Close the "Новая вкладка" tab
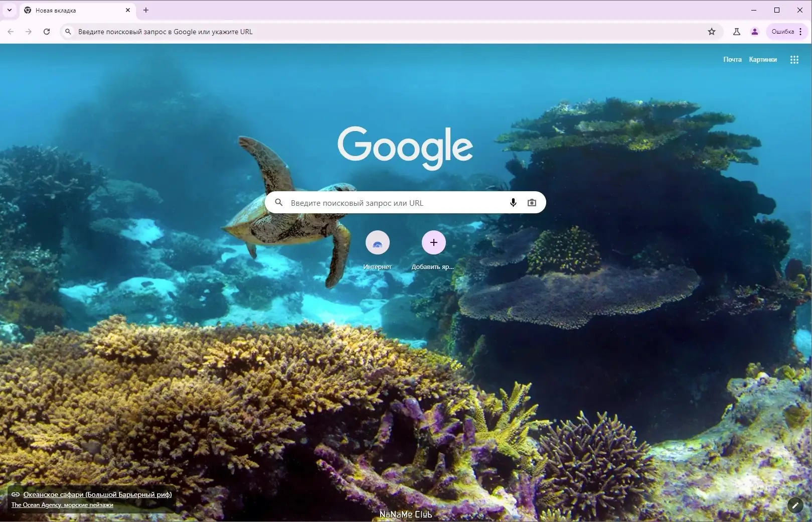Screen dimensions: 812x522 tap(128, 10)
